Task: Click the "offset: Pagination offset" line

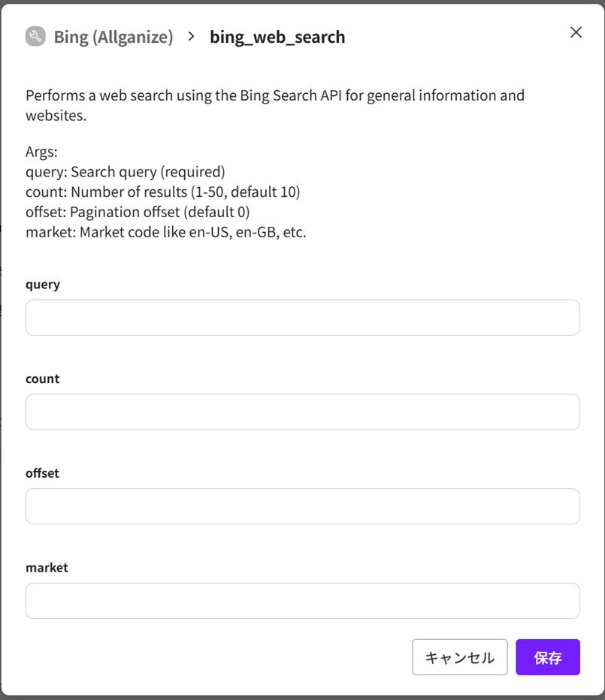Action: [138, 212]
